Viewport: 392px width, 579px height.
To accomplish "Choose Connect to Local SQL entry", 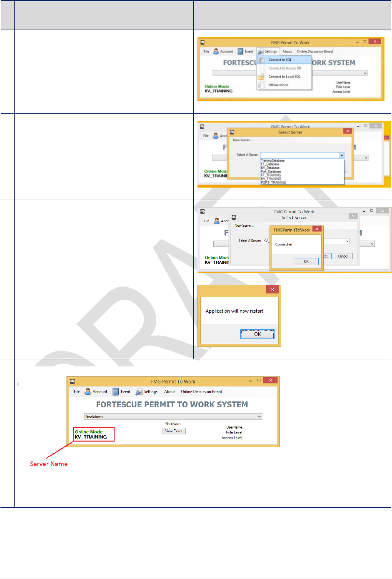I will coord(284,77).
